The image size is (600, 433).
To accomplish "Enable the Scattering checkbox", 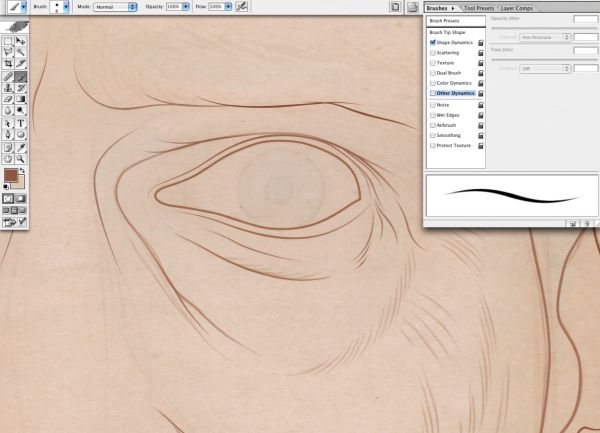I will coord(433,53).
